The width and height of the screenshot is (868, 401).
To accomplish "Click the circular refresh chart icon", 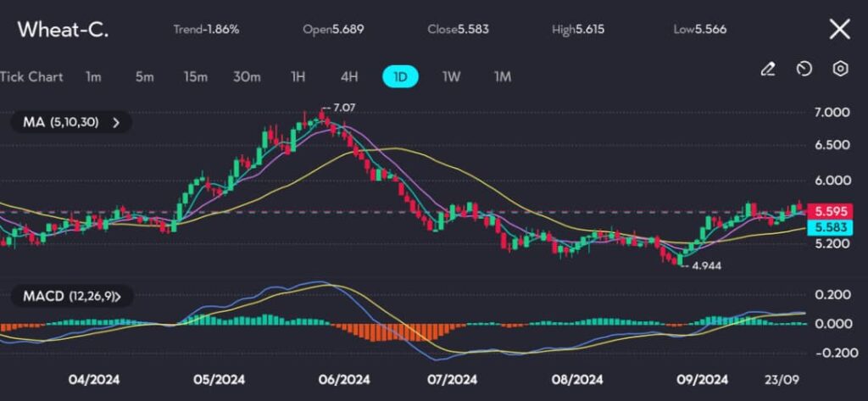I will (804, 70).
